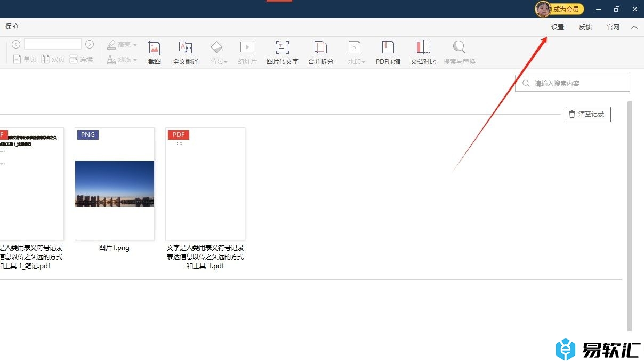Click the page number input box
The width and height of the screenshot is (644, 363).
pyautogui.click(x=53, y=44)
